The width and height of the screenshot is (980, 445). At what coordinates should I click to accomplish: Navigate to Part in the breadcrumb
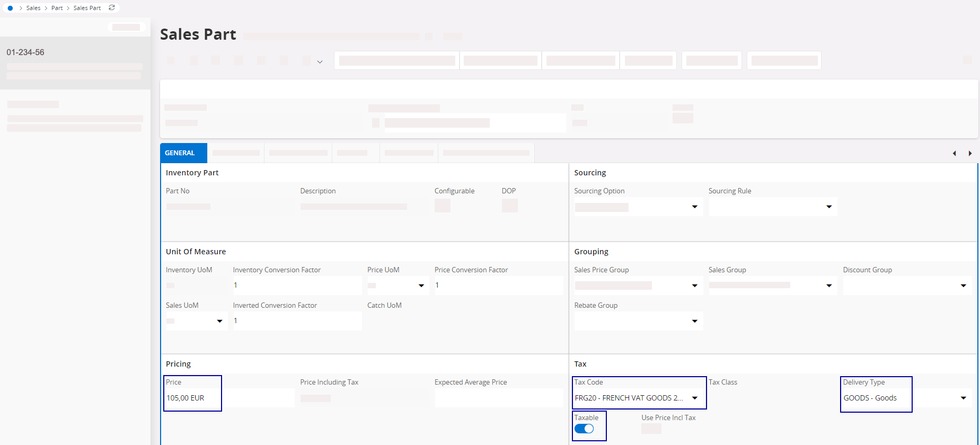click(57, 8)
